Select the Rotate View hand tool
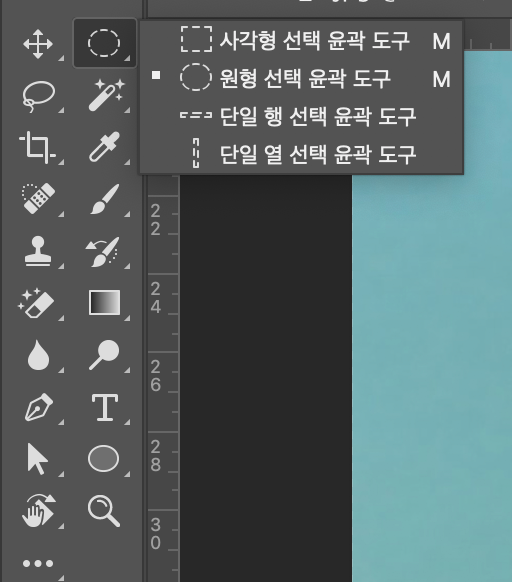Screen dimensions: 512x582 [x=39, y=510]
